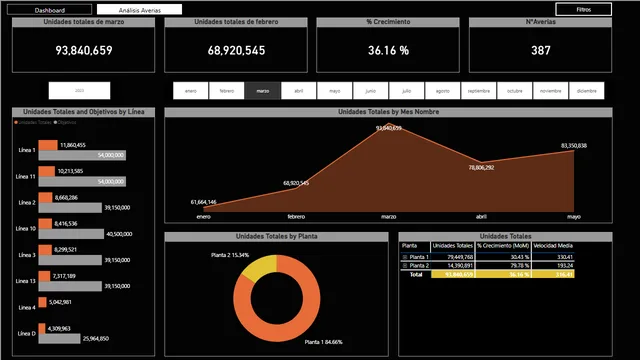Select enero month button
This screenshot has height=360, width=640.
pos(191,91)
